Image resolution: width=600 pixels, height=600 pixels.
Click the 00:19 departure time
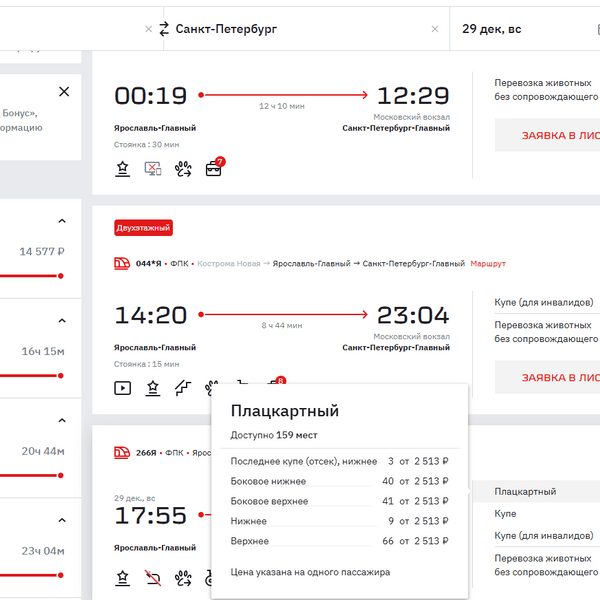coord(150,96)
